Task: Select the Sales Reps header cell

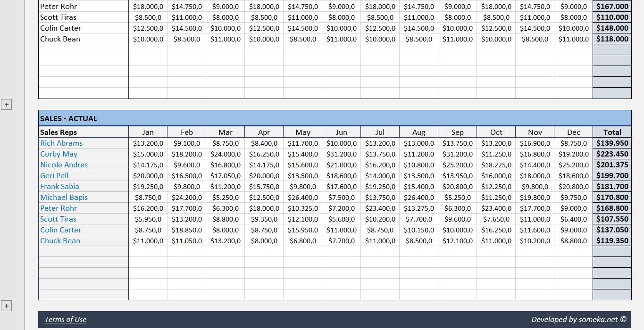Action: click(x=58, y=132)
